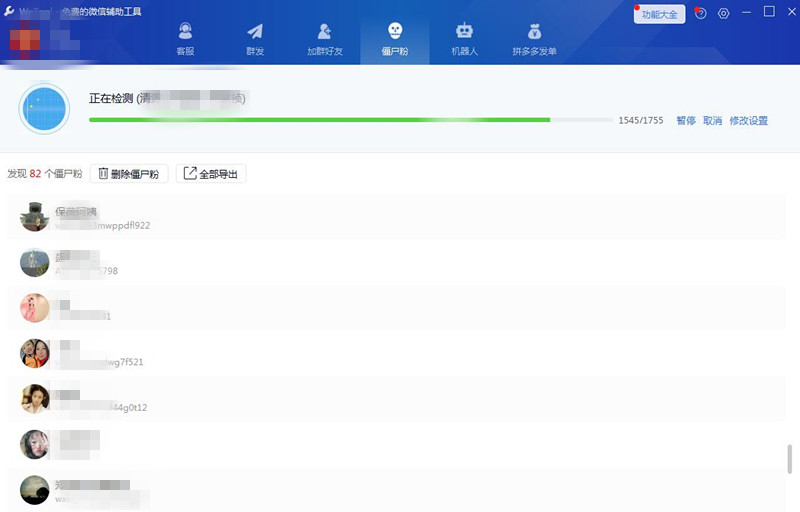Click the blue radar scanning icon

(44, 109)
